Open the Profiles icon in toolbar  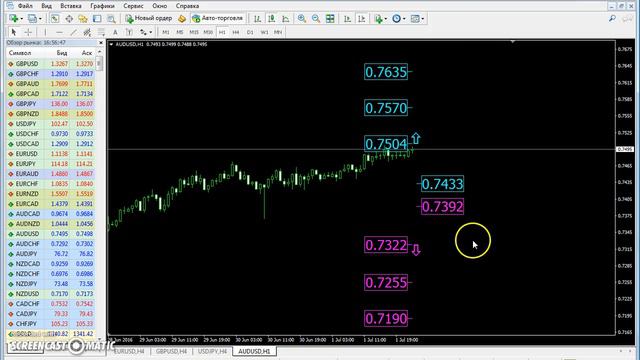[32, 18]
